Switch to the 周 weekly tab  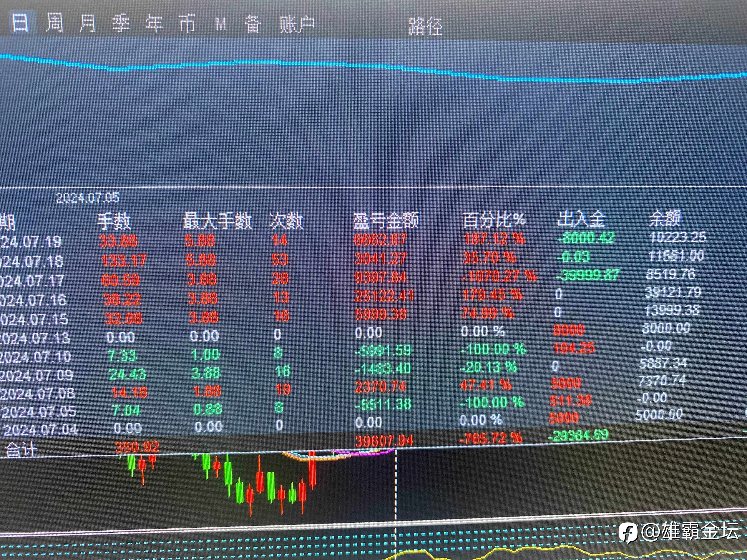tap(54, 23)
